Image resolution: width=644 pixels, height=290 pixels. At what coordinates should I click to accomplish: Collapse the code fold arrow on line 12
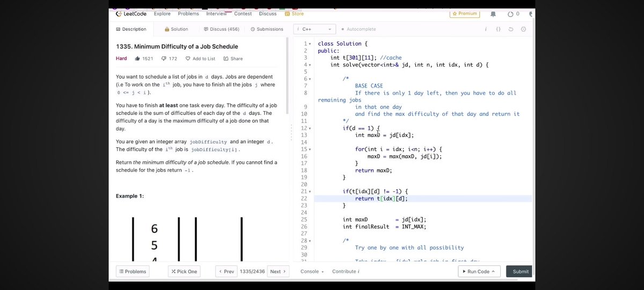pyautogui.click(x=310, y=128)
